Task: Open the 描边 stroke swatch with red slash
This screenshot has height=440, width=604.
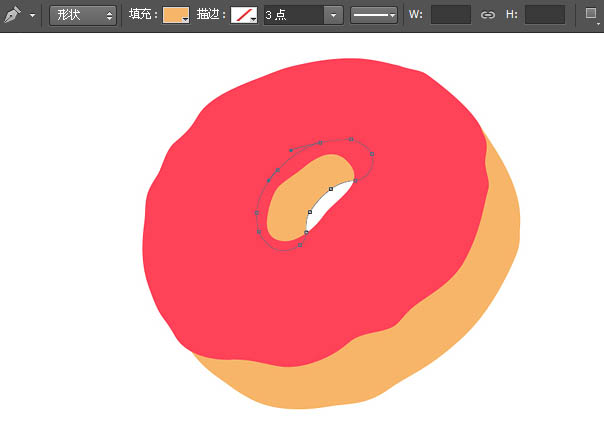Action: coord(244,15)
